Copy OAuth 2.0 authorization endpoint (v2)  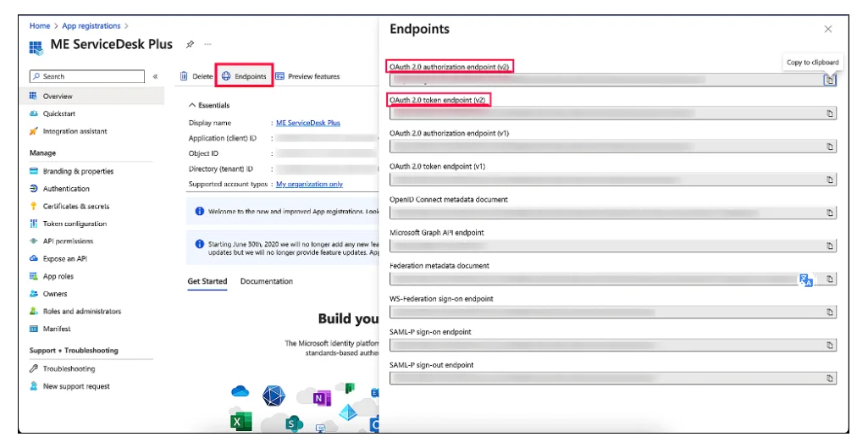tap(829, 80)
